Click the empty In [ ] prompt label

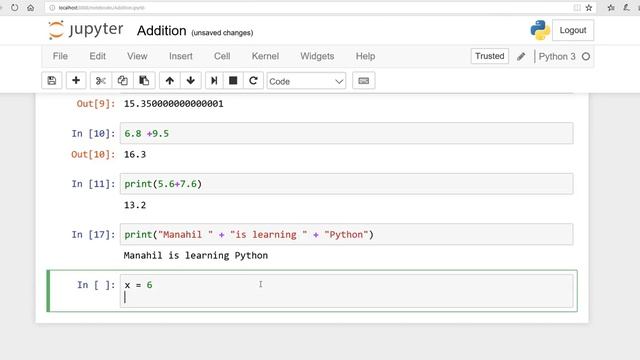point(96,285)
